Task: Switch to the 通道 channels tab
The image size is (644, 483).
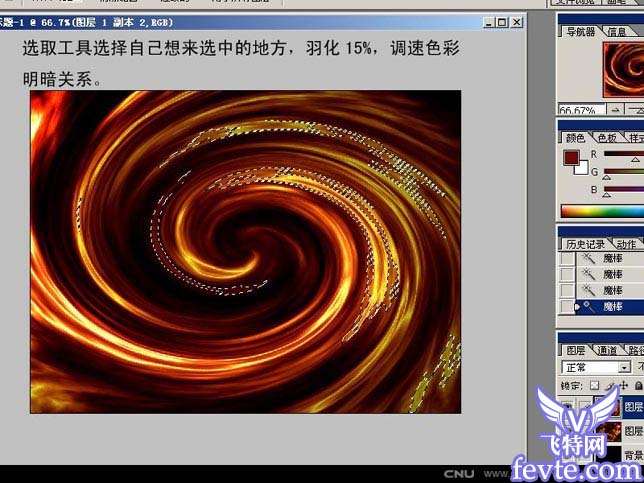Action: point(607,351)
